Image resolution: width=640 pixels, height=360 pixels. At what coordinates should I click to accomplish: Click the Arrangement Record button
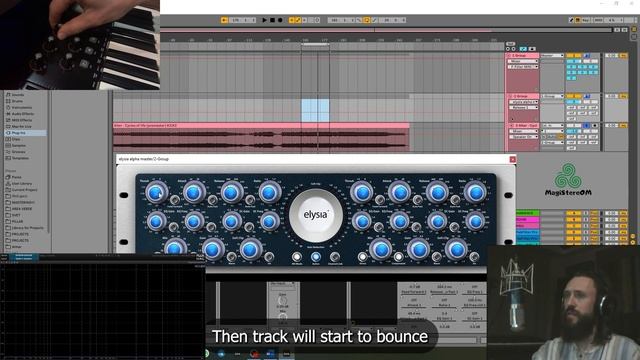(280, 20)
